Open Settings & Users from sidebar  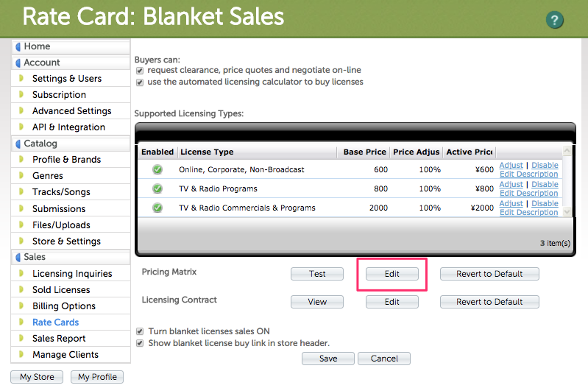tap(67, 79)
